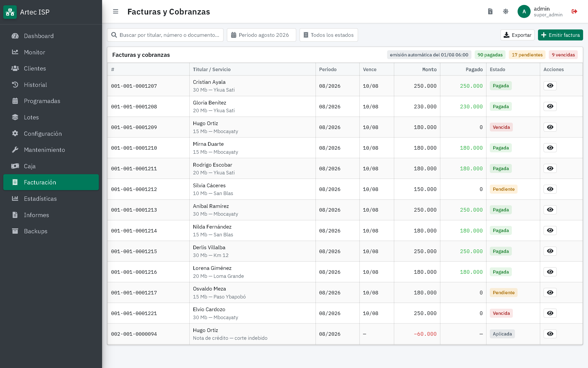Switch theme using the sun icon
The width and height of the screenshot is (588, 368).
(x=506, y=11)
